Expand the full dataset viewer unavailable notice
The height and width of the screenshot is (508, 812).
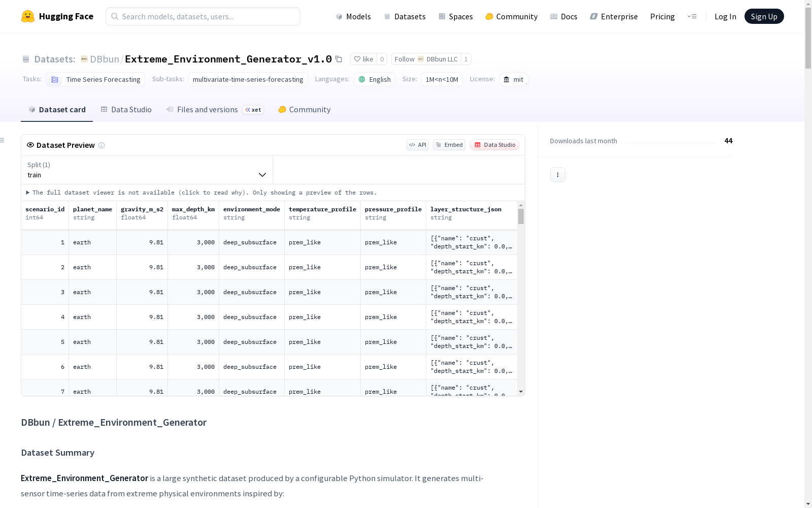click(x=201, y=193)
